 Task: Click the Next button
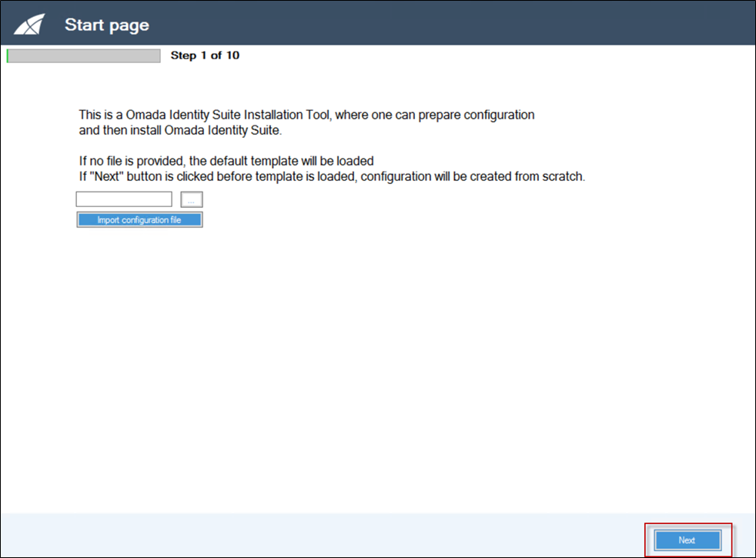[x=687, y=540]
